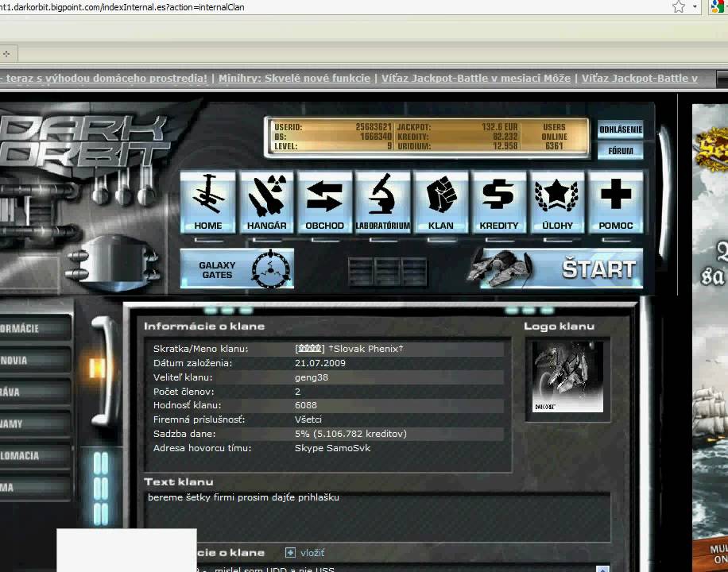Click tax rate '5% (5.106.782 kreditov)'
Viewport: 728px width, 572px height.
click(x=350, y=434)
